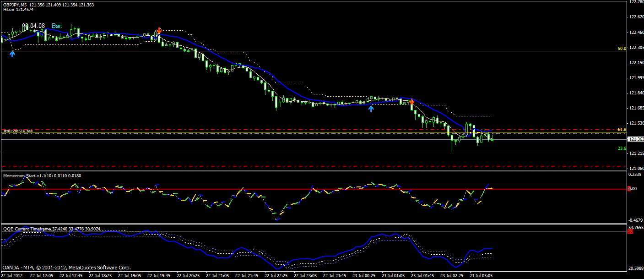Screen dimensions: 644x279
Task: Click the red zero line in Momentum panel
Action: pos(313,189)
